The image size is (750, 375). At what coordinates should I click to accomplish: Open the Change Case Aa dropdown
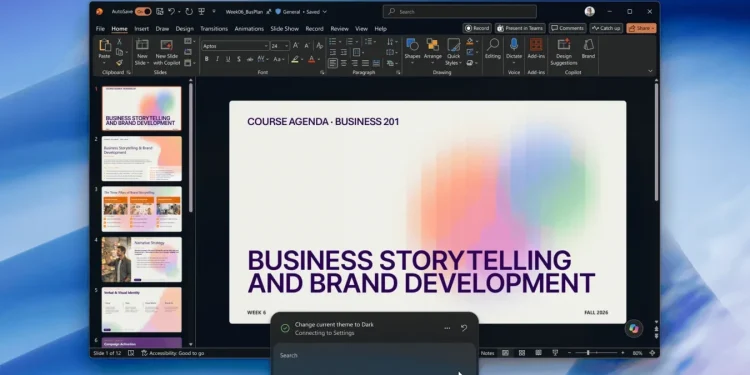point(279,59)
